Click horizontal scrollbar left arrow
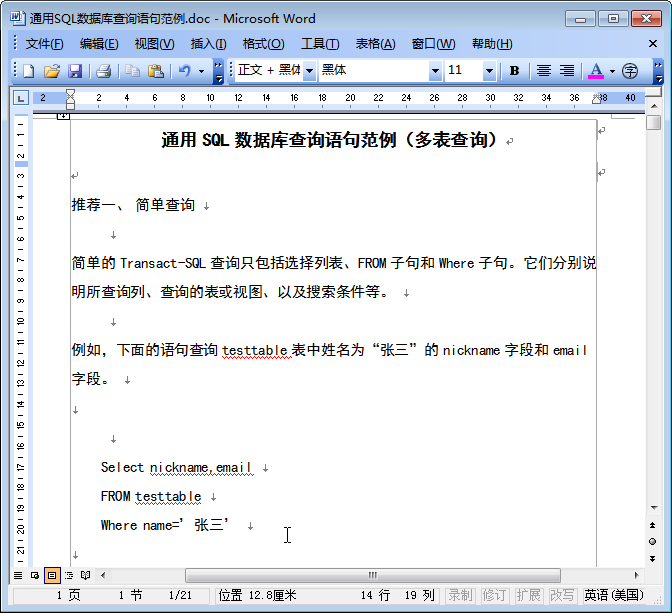 pyautogui.click(x=103, y=575)
